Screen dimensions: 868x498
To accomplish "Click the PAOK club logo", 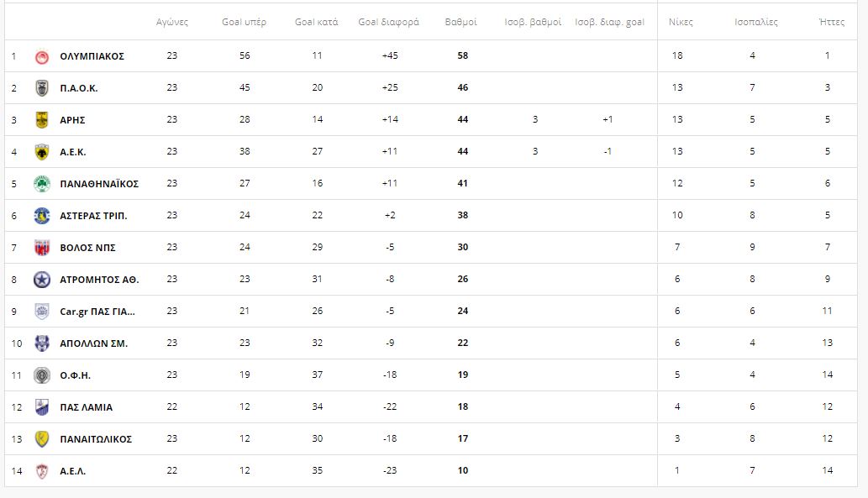I will [42, 88].
